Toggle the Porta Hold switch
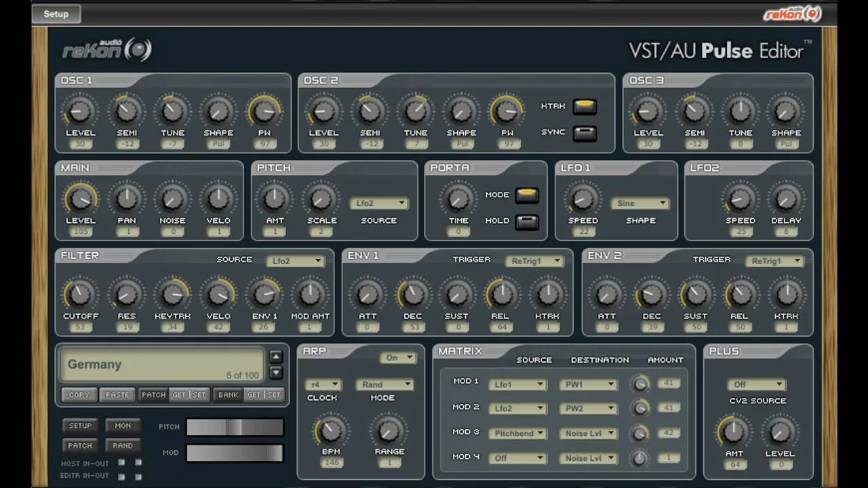This screenshot has width=868, height=488. coord(527,222)
